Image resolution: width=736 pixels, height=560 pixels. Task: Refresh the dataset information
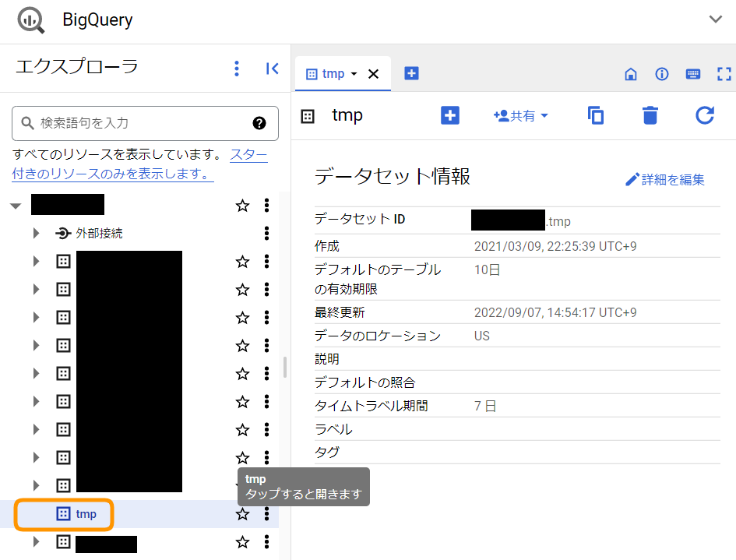[x=705, y=115]
